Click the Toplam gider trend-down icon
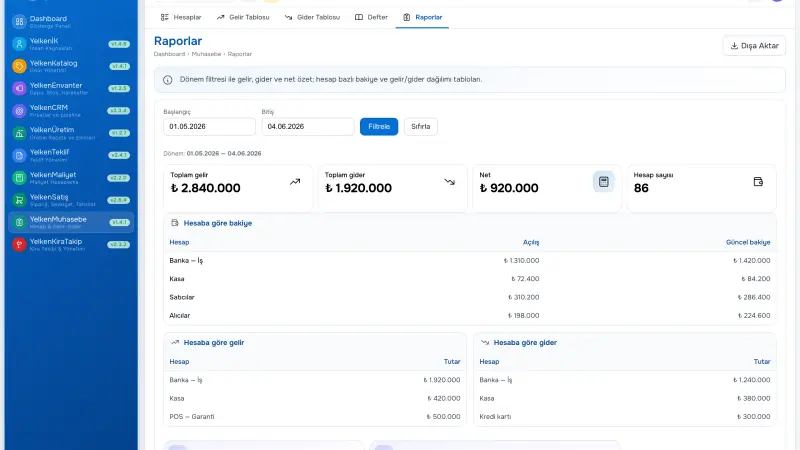 [449, 182]
